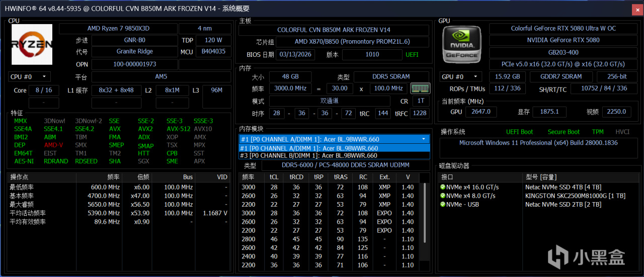Select #3 [P0 CHANNEL B/DIMM 1] list entry
The width and height of the screenshot is (644, 277).
click(x=335, y=155)
